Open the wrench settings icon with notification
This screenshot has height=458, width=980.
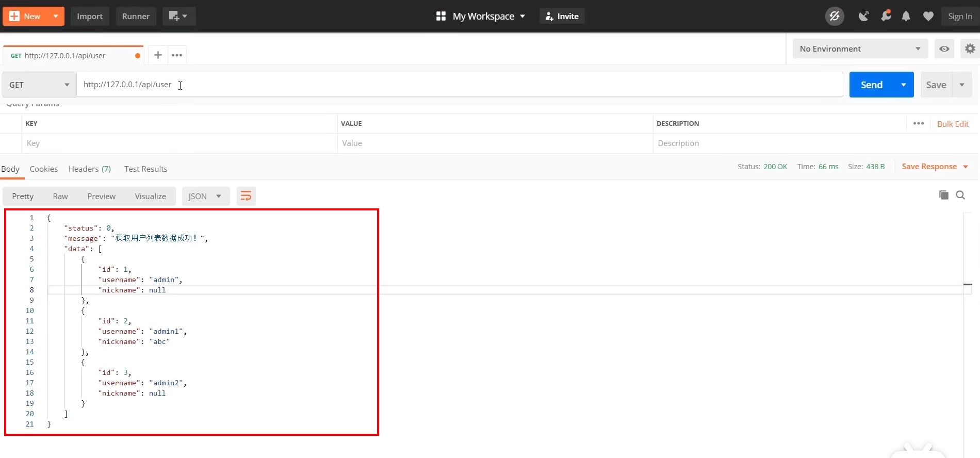[886, 16]
